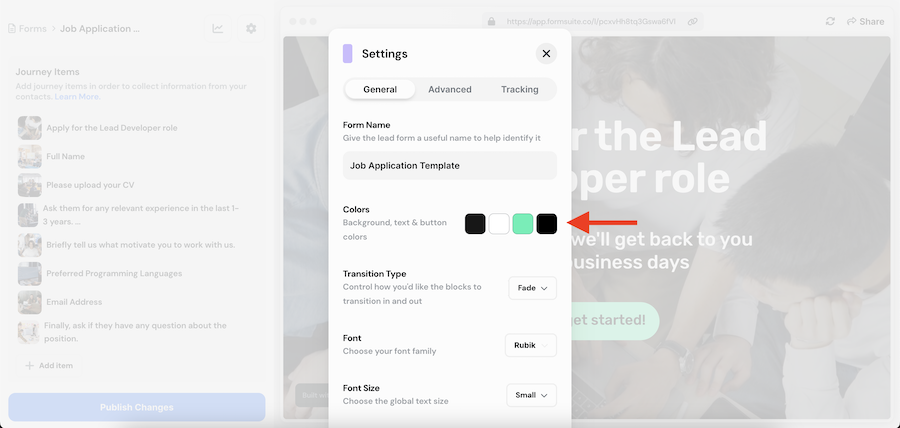Click the settings gear icon
This screenshot has height=428, width=900.
[x=251, y=28]
